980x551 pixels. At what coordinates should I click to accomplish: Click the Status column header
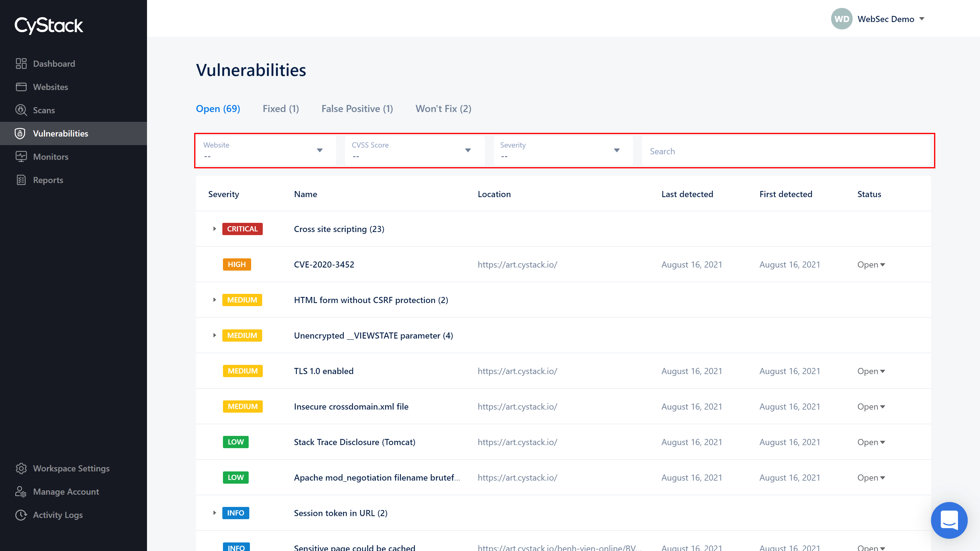(x=869, y=194)
